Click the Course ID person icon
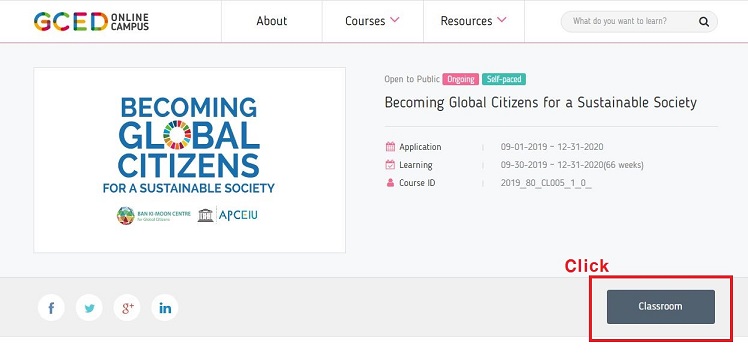Screen dimensions: 748x360 pyautogui.click(x=390, y=183)
